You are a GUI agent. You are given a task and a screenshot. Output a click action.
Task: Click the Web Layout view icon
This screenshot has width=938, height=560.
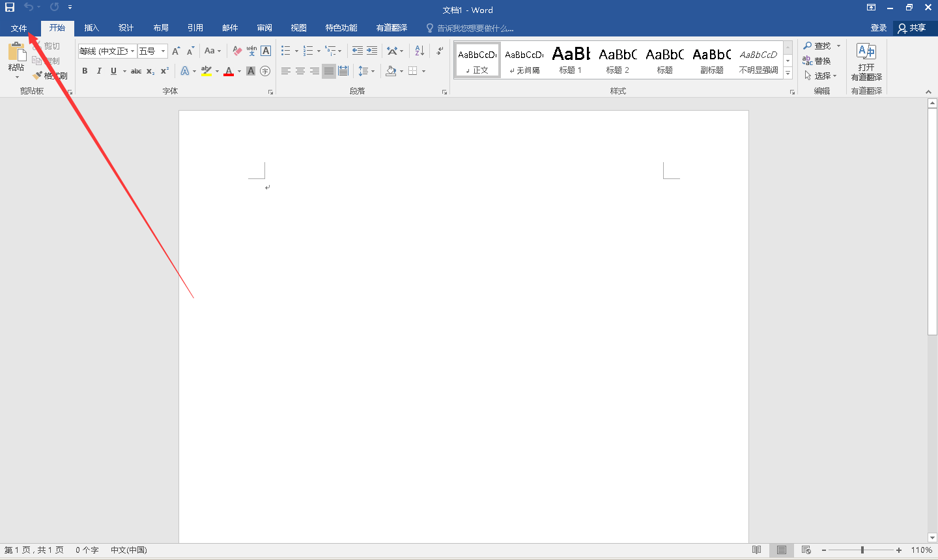[806, 550]
